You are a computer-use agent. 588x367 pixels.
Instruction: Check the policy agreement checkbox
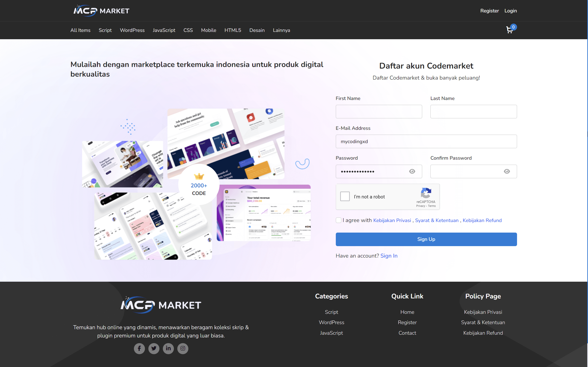click(x=338, y=220)
